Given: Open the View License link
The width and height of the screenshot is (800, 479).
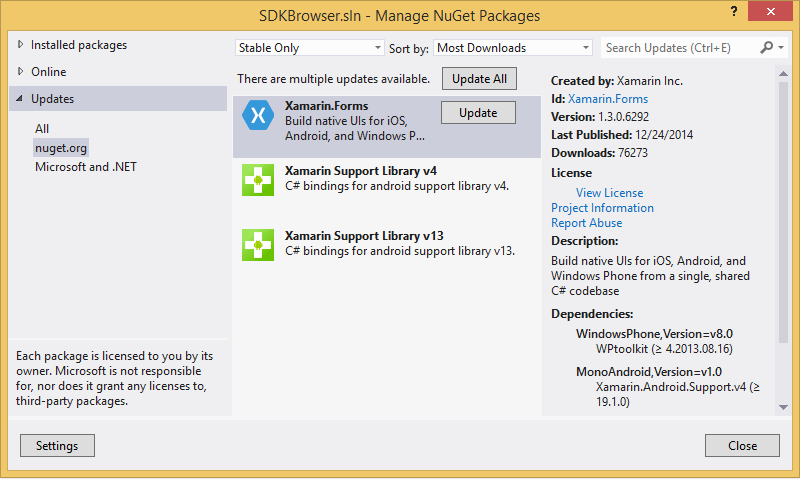Looking at the screenshot, I should click(x=609, y=193).
